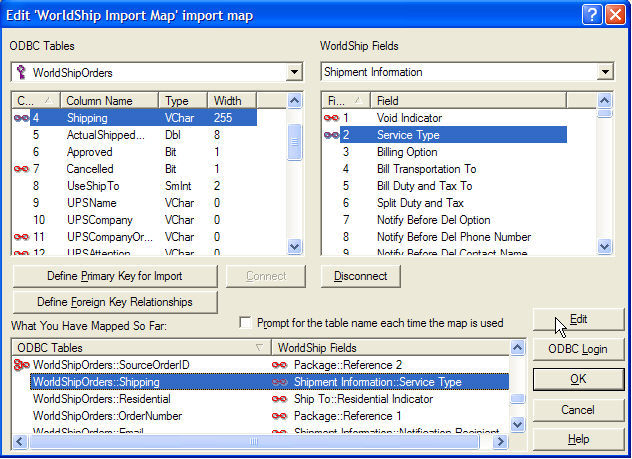Click the WorldShip Fields mapped list header

(391, 347)
